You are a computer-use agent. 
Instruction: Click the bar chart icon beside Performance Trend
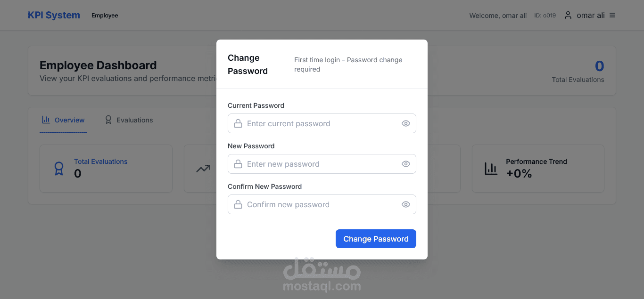(x=491, y=169)
